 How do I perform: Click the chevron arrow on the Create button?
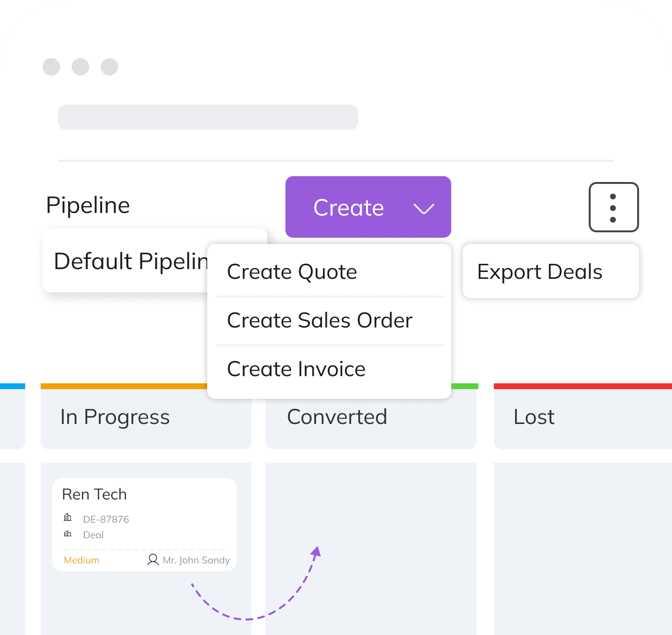(424, 209)
